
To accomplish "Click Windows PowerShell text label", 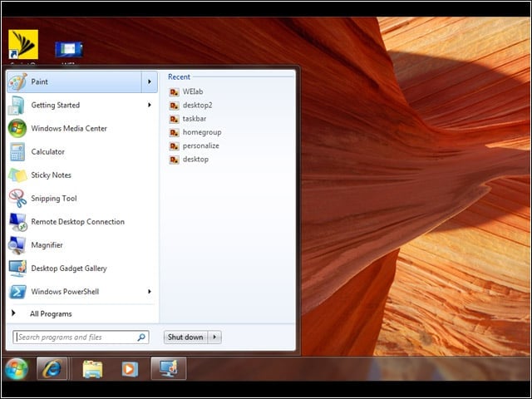I will click(x=65, y=292).
